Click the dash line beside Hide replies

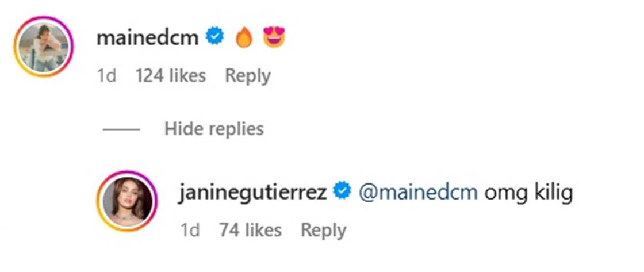pyautogui.click(x=121, y=129)
